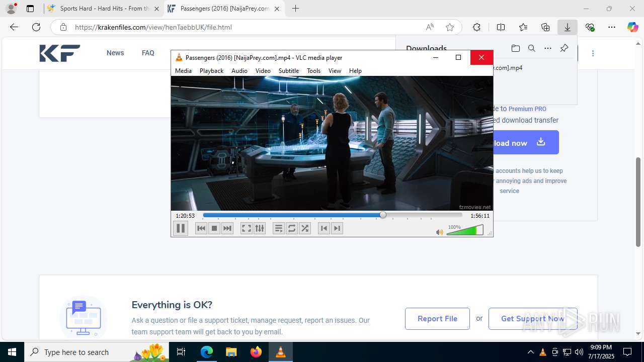Toggle VLC loop mode
644x362 pixels.
point(292,228)
